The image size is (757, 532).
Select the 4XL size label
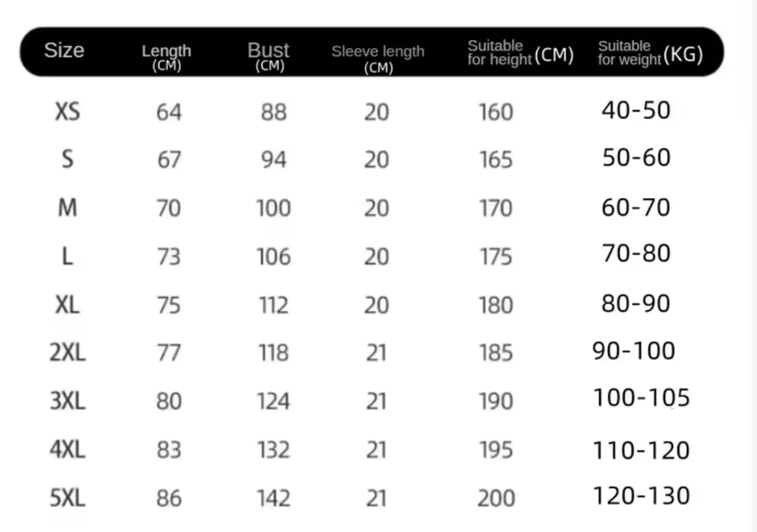coord(68,449)
